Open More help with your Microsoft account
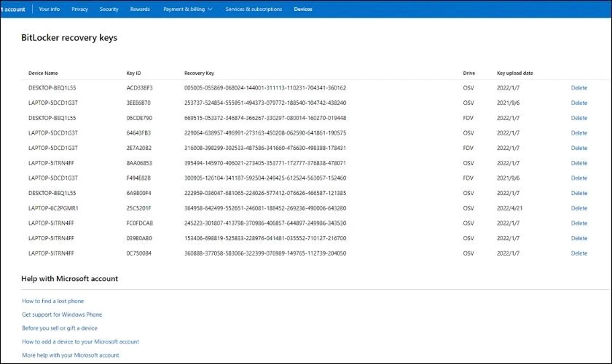Viewport: 612px width, 364px height. [71, 355]
